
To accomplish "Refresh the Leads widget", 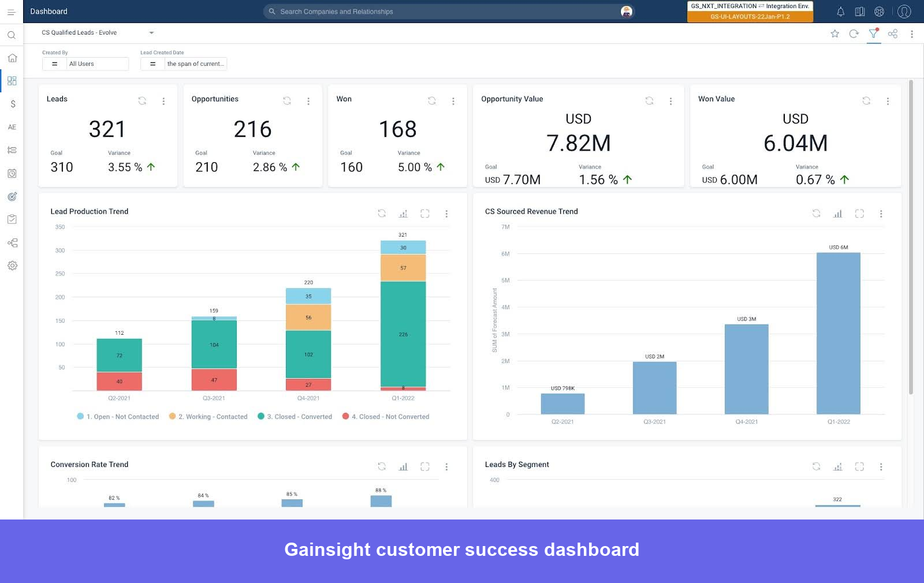I will pos(141,100).
